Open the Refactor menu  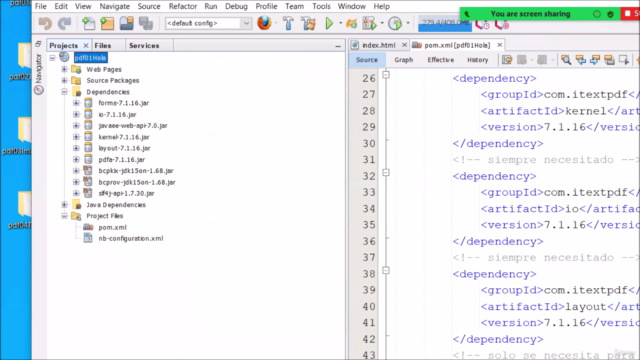(183, 6)
